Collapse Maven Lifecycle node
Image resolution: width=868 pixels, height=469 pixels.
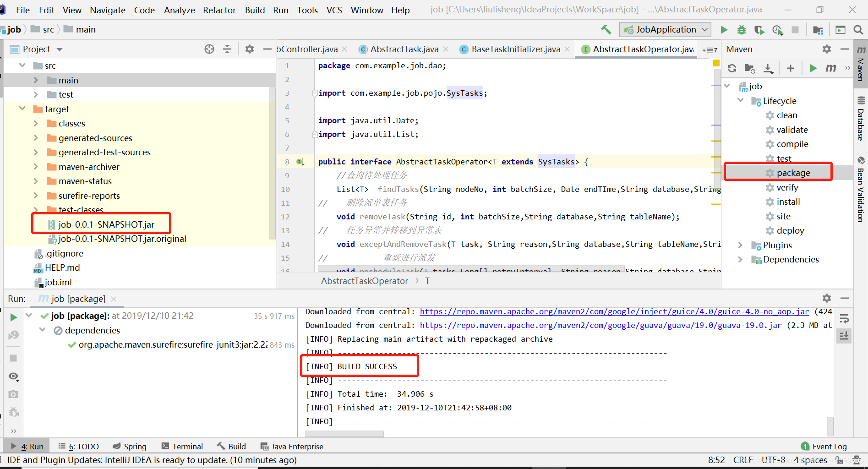click(740, 100)
